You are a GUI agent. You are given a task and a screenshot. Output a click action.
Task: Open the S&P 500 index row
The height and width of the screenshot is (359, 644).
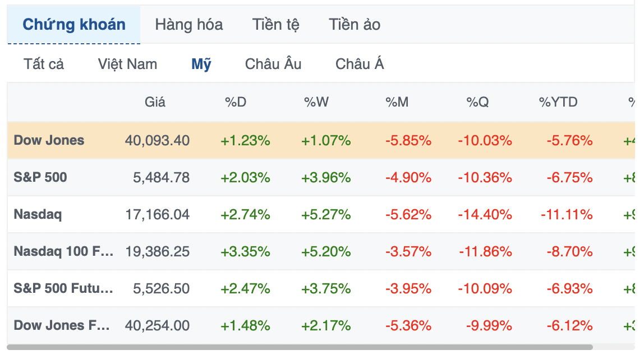coord(321,177)
